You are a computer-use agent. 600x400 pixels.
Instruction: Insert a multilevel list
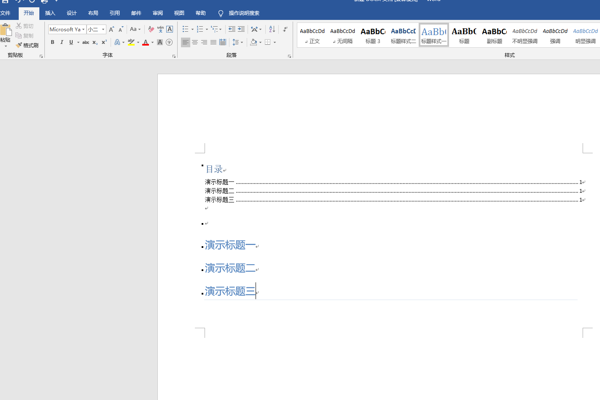pyautogui.click(x=214, y=29)
